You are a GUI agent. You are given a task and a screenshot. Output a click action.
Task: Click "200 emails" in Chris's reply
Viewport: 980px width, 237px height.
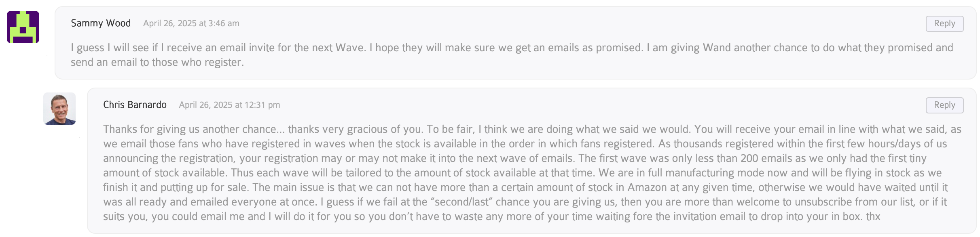[x=769, y=158]
